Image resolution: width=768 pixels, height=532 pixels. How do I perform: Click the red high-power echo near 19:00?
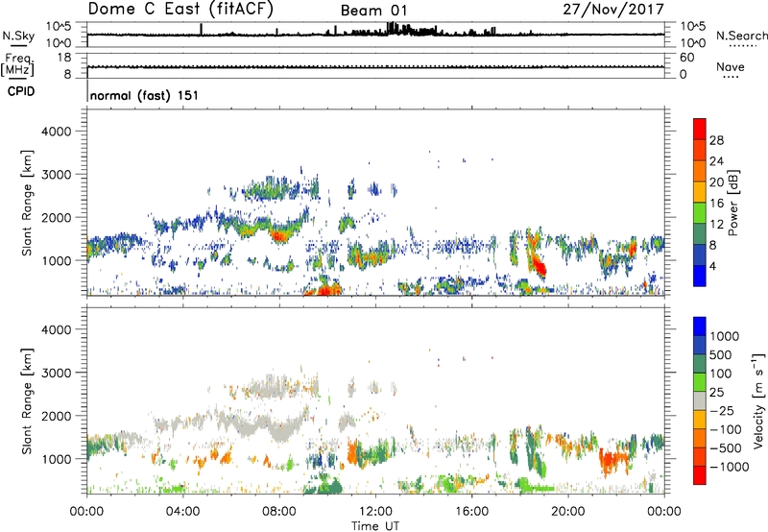[539, 266]
